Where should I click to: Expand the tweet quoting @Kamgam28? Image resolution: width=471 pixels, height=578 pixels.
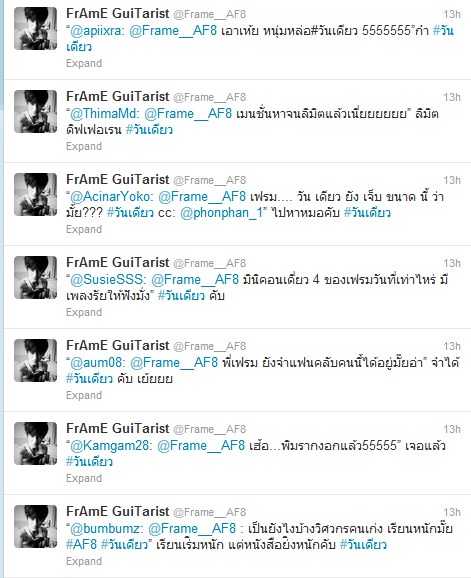(x=84, y=478)
